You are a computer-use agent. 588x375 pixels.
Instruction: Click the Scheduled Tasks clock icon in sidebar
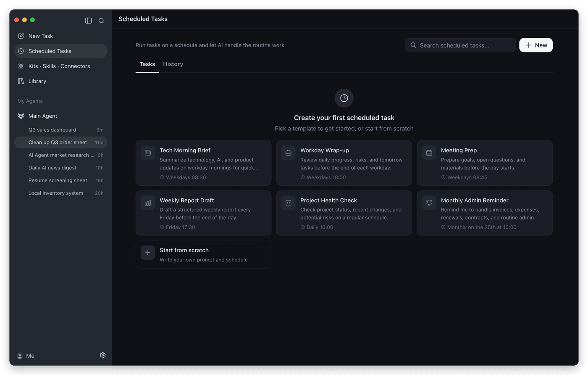(21, 51)
